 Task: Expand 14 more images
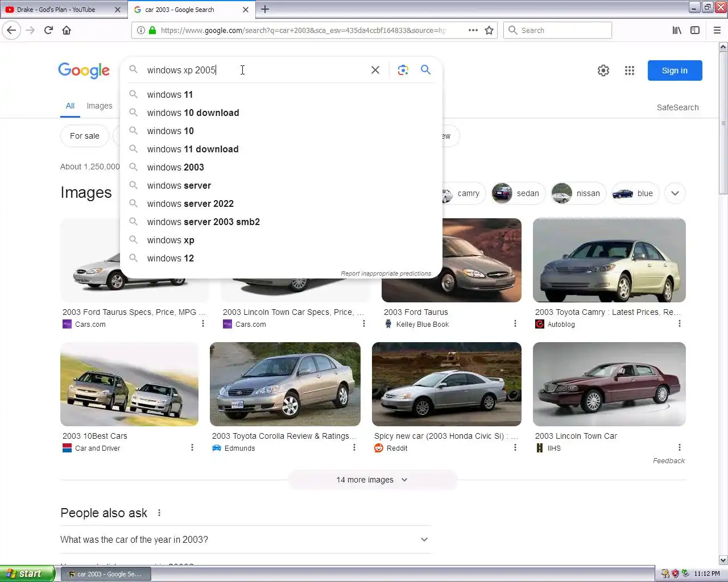(x=373, y=480)
